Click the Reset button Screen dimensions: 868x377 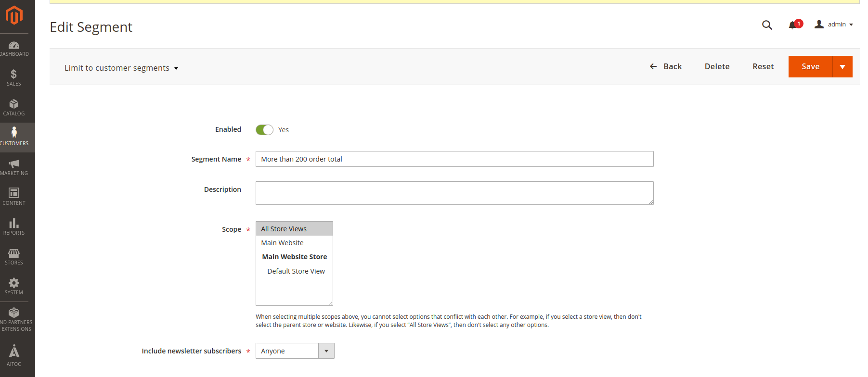coord(763,66)
